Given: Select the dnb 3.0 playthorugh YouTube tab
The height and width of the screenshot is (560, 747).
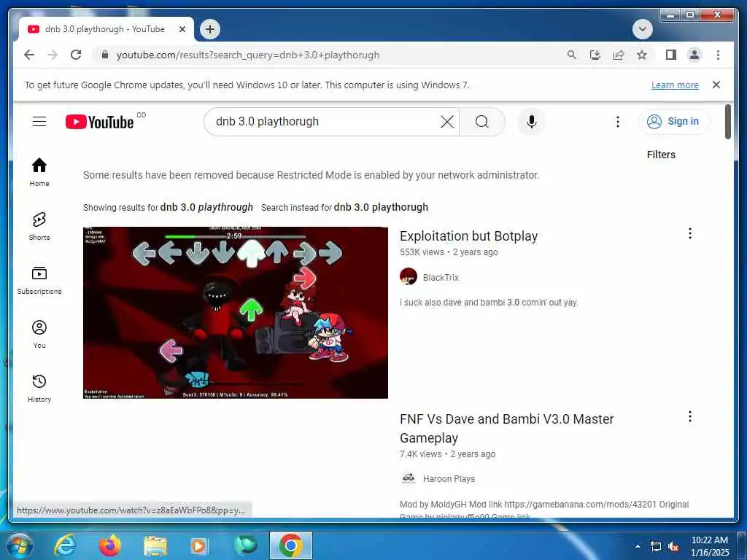Looking at the screenshot, I should (107, 29).
